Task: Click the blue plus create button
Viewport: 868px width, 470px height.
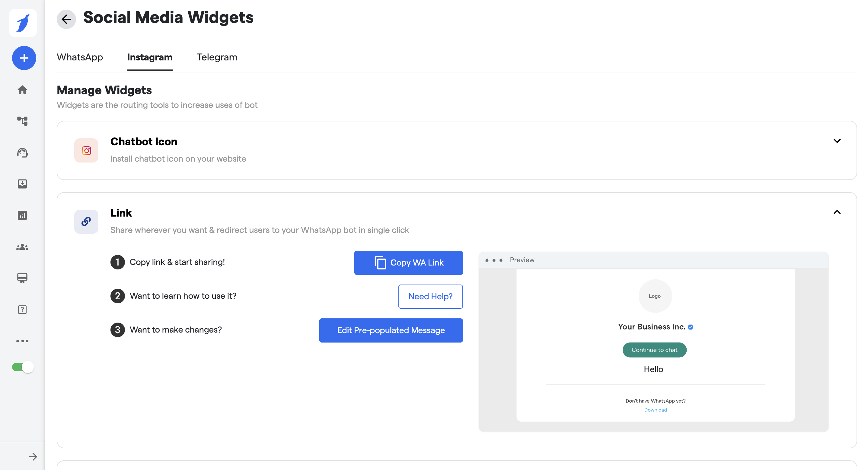Action: pos(24,58)
